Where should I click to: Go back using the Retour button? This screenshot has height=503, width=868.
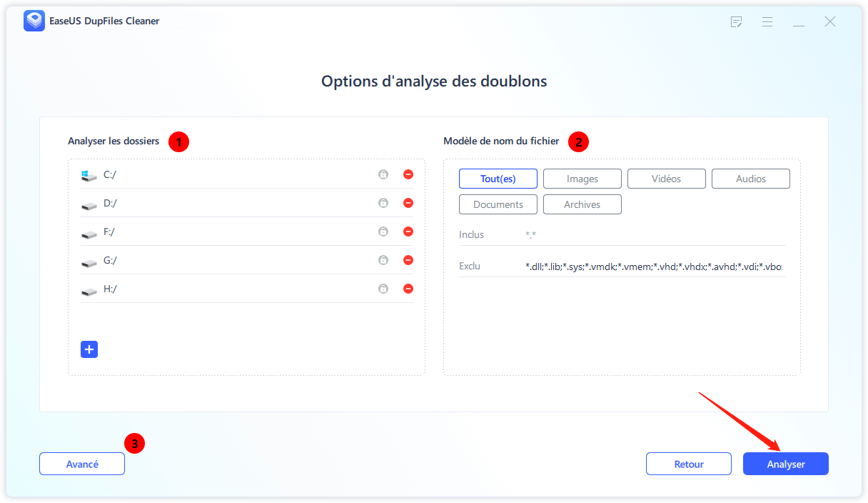point(688,464)
